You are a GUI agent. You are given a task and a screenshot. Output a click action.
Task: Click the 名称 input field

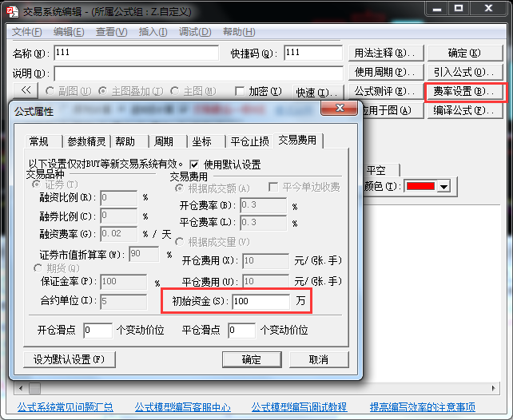[136, 53]
